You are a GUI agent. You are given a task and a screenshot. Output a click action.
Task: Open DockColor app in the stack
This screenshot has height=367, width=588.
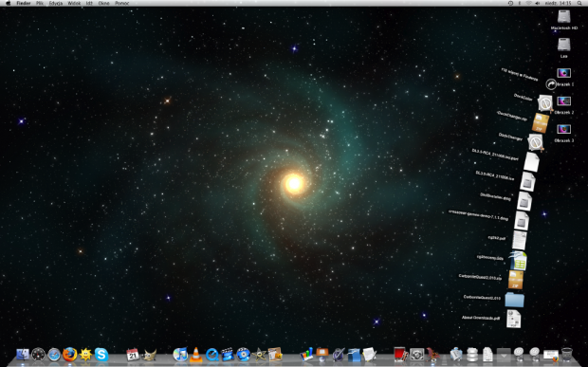click(x=544, y=102)
